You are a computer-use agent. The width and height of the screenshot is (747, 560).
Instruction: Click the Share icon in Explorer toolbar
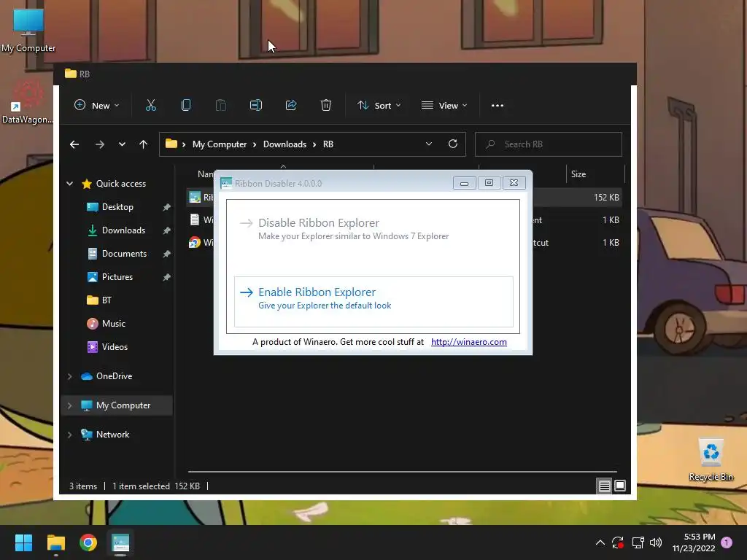(291, 105)
